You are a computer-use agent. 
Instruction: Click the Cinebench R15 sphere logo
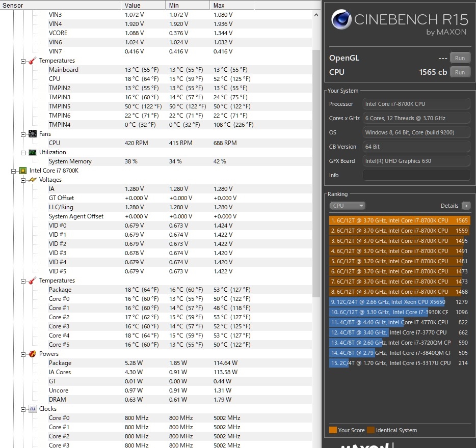pos(341,19)
